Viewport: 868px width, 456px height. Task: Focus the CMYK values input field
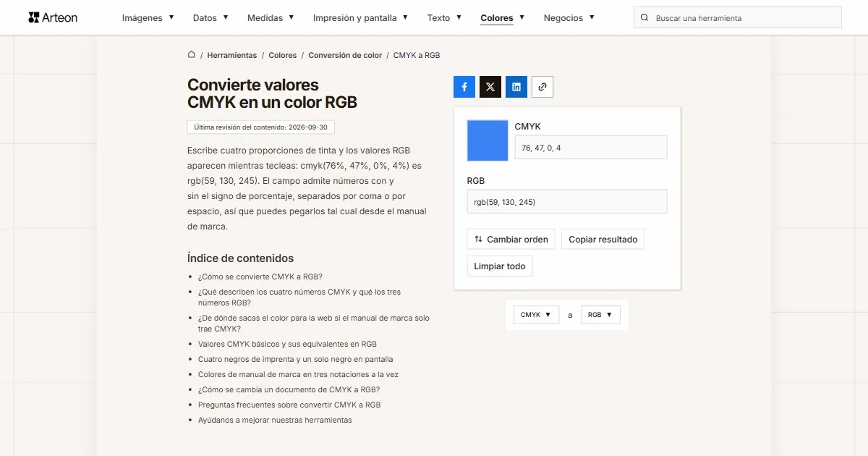click(591, 148)
